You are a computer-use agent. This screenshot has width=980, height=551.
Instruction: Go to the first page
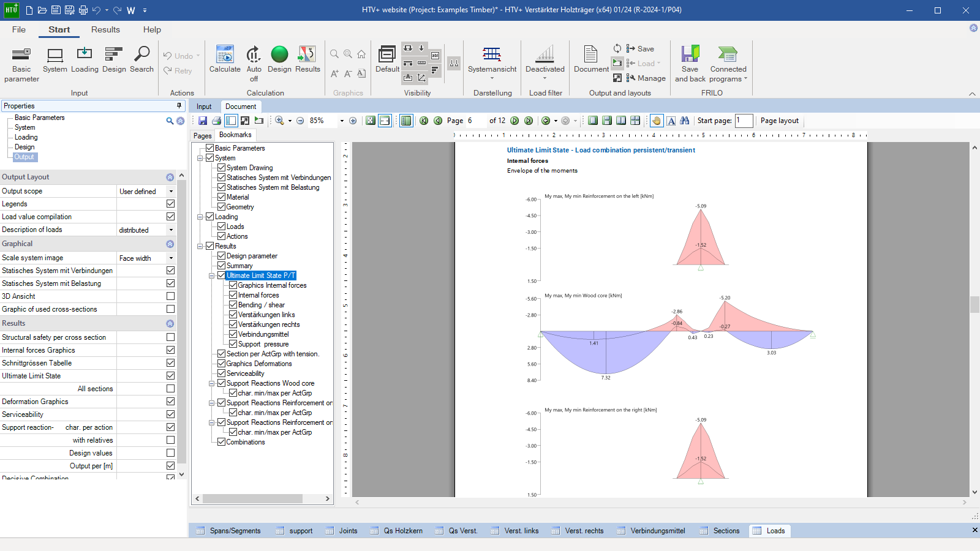coord(424,121)
